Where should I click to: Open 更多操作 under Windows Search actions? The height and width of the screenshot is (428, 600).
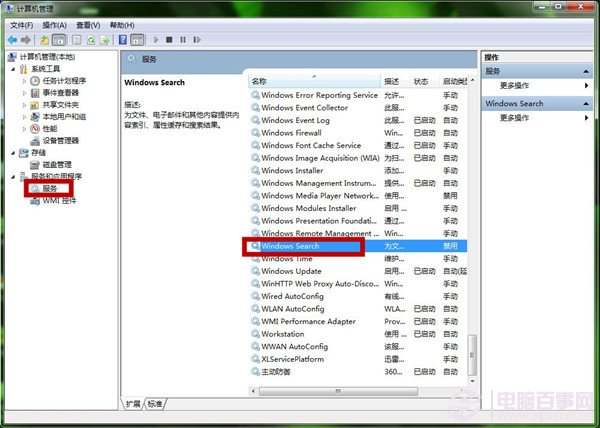click(x=514, y=118)
